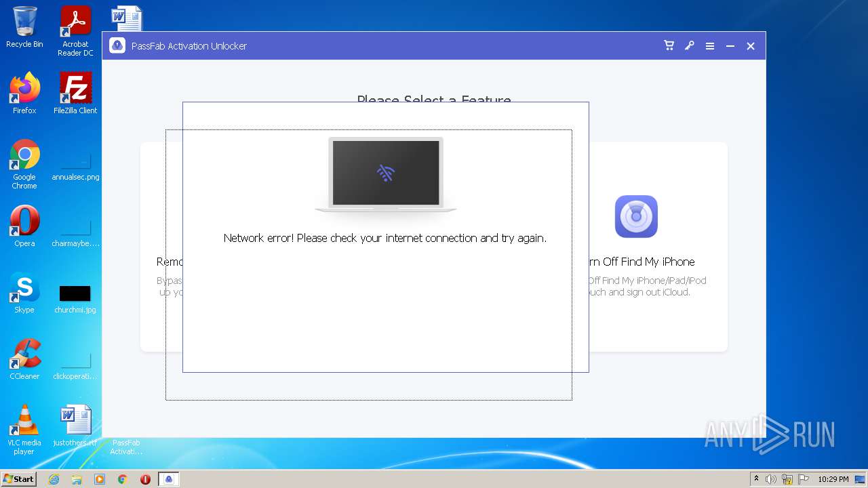868x488 pixels.
Task: Click the Start button
Action: [x=18, y=479]
